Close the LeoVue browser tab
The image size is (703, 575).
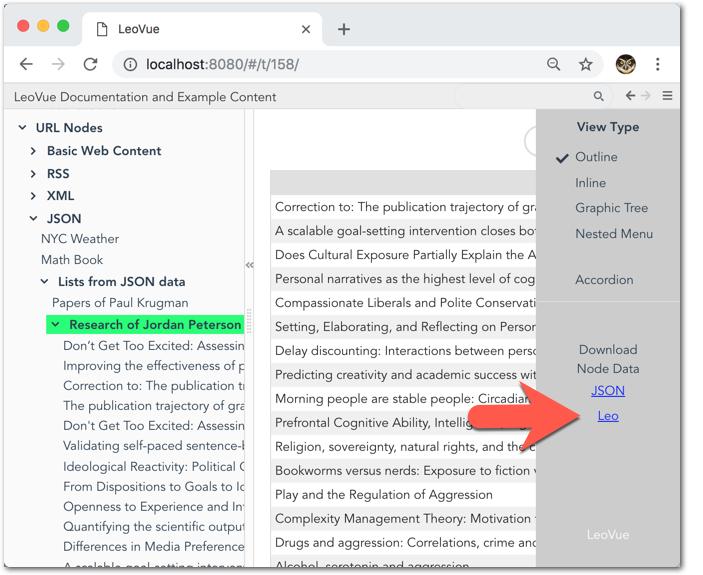point(306,29)
